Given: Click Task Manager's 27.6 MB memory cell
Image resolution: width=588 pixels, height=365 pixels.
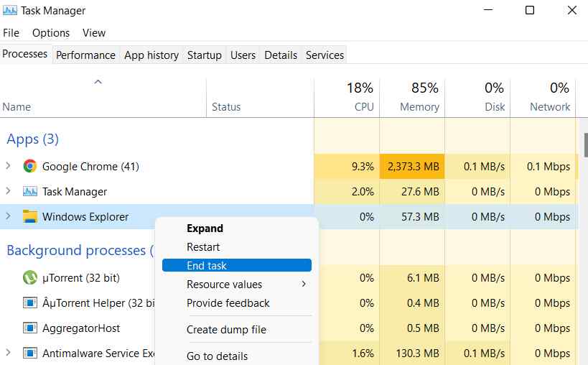Looking at the screenshot, I should point(412,191).
